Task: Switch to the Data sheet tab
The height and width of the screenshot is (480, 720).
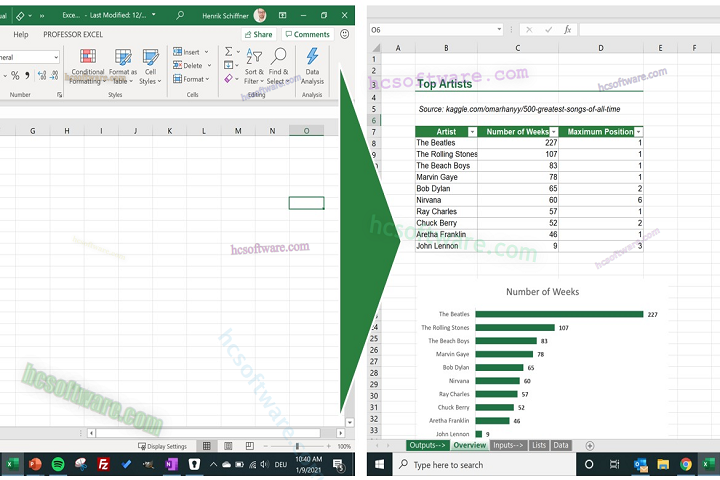Action: 561,445
